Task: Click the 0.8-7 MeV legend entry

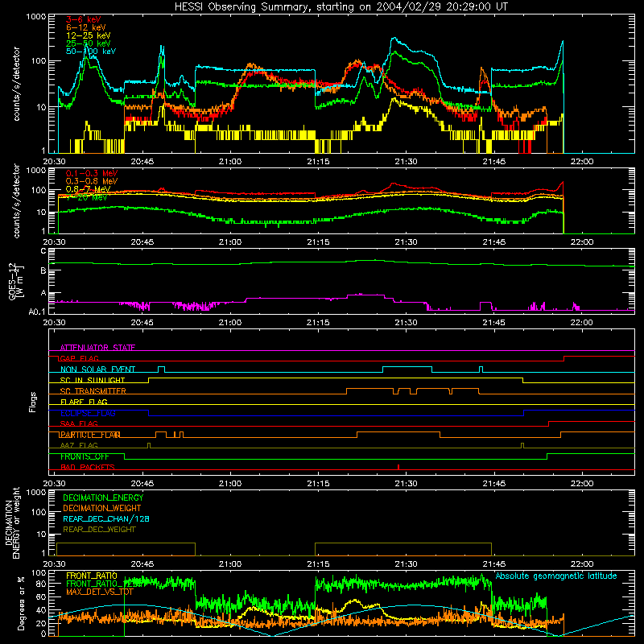Action: [x=89, y=189]
